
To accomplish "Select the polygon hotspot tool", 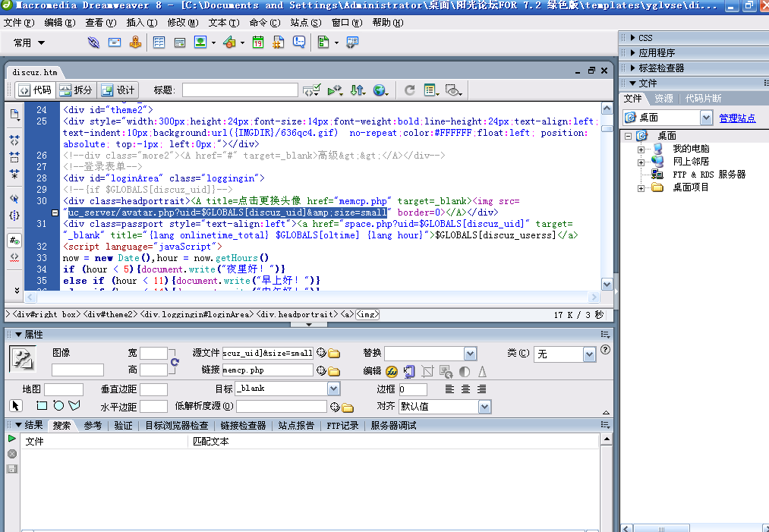I will point(74,406).
